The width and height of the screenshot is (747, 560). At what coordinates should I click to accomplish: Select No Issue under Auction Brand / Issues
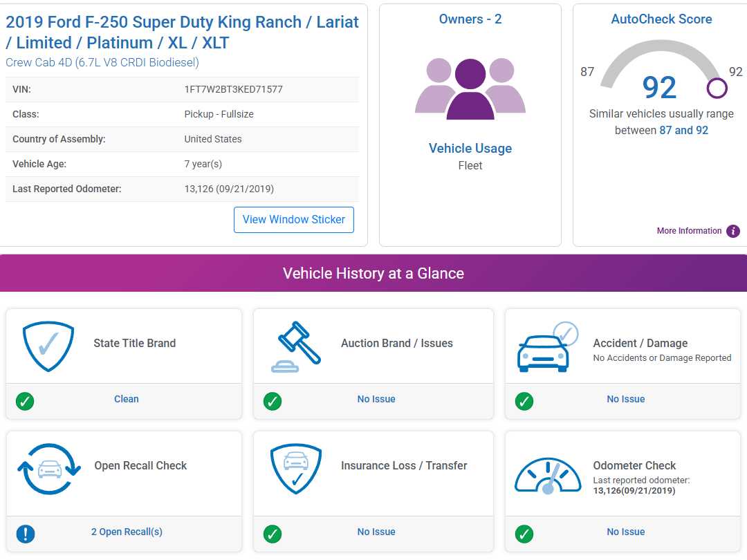(376, 400)
